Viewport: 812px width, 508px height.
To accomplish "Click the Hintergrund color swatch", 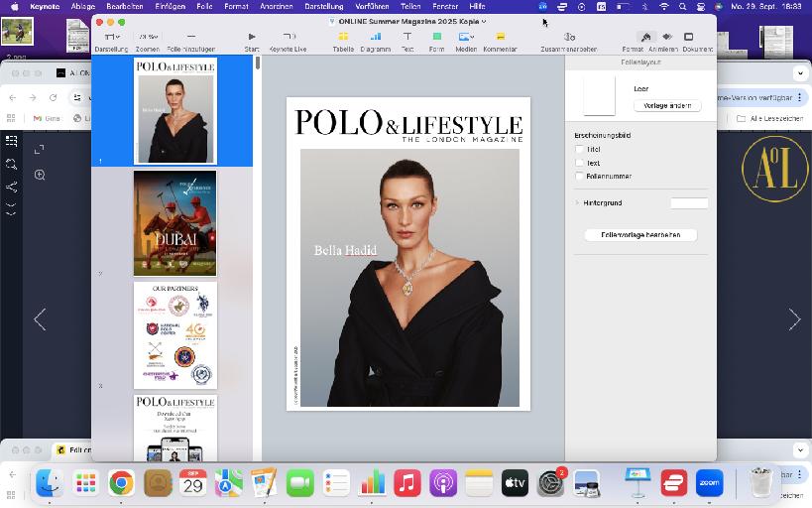I will [x=689, y=203].
